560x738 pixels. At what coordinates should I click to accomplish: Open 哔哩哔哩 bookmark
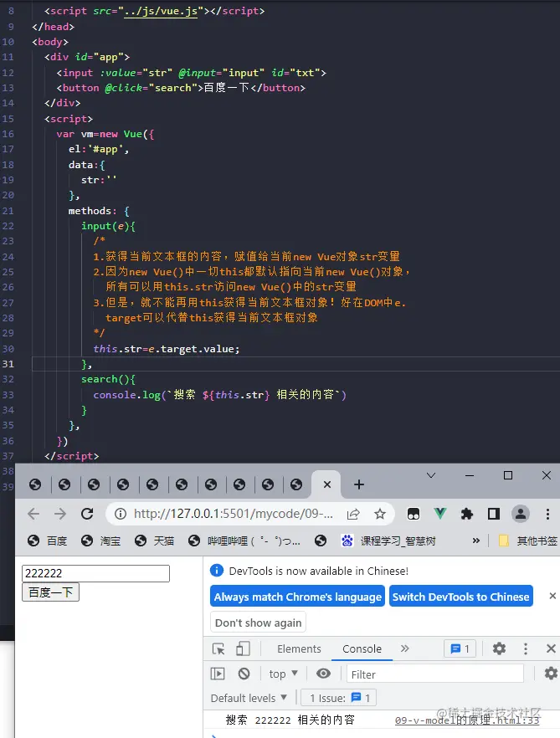pyautogui.click(x=244, y=541)
